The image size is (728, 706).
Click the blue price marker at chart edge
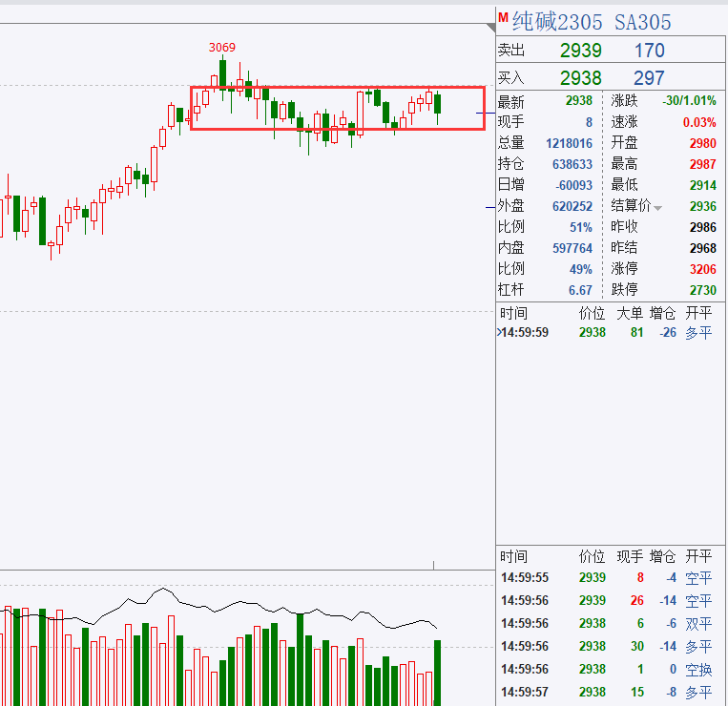click(486, 114)
